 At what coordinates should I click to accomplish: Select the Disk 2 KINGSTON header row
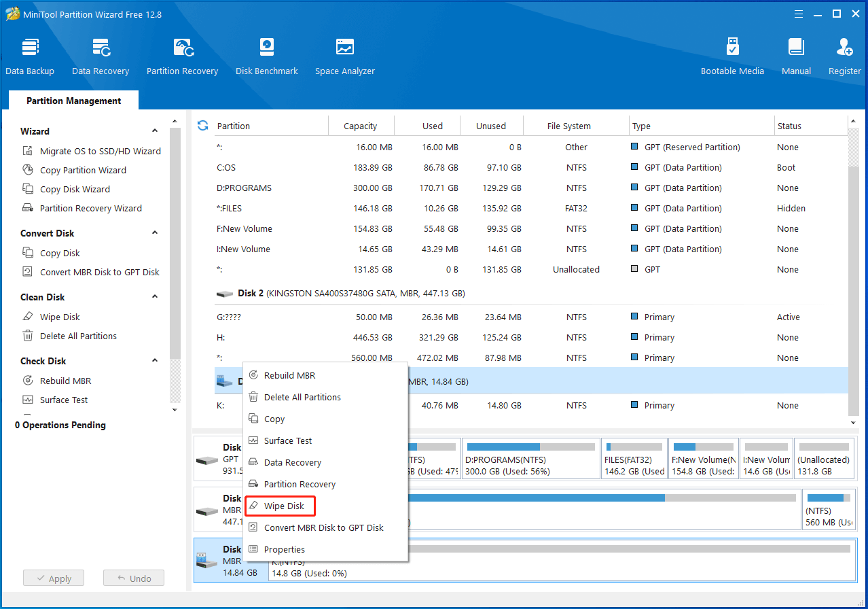tap(530, 293)
